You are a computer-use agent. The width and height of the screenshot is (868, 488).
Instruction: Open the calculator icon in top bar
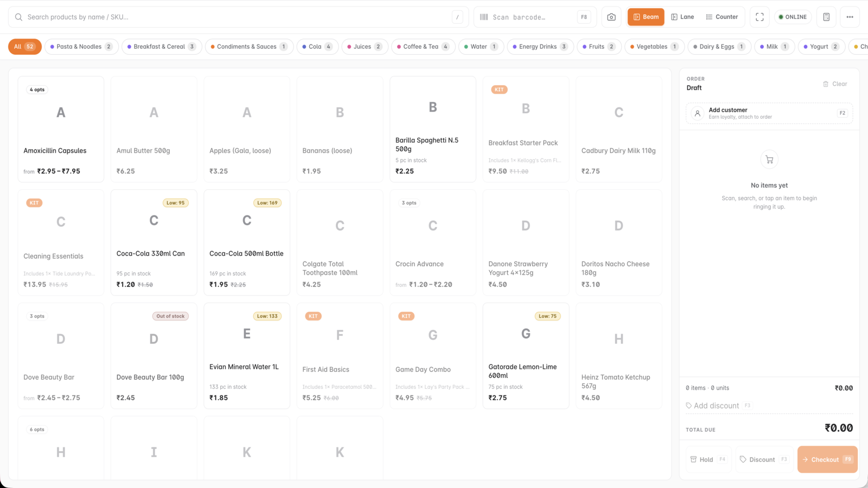point(826,17)
